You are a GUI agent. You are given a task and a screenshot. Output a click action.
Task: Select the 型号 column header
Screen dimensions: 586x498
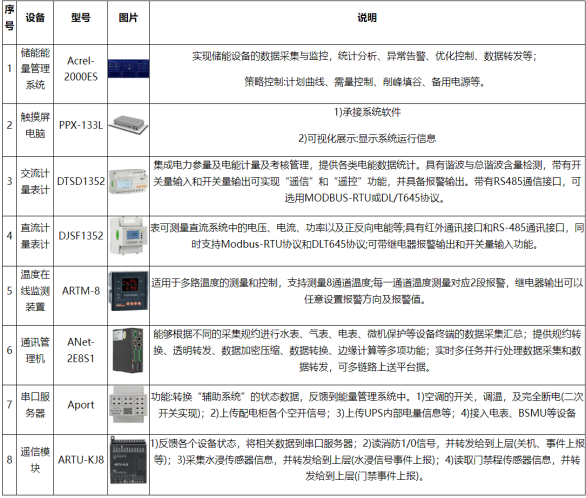tap(81, 18)
